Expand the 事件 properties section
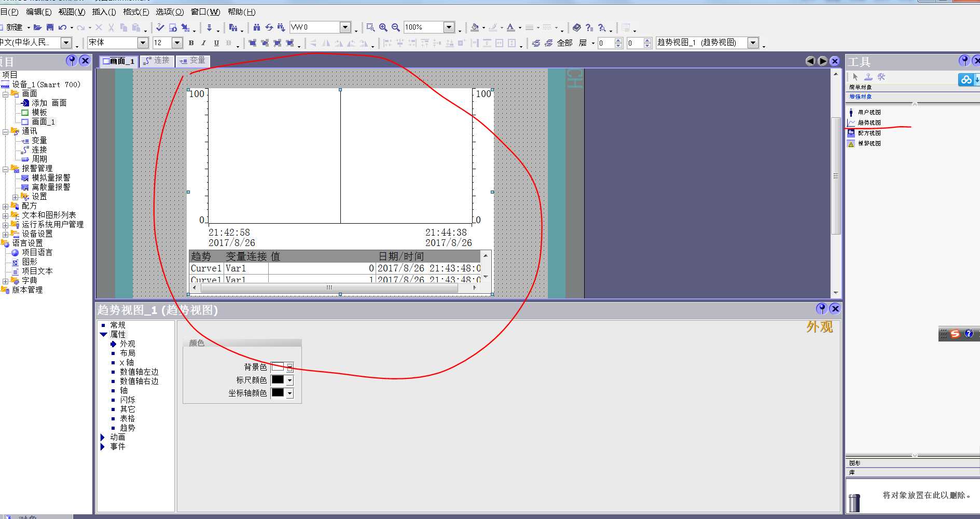980x519 pixels. [x=103, y=447]
